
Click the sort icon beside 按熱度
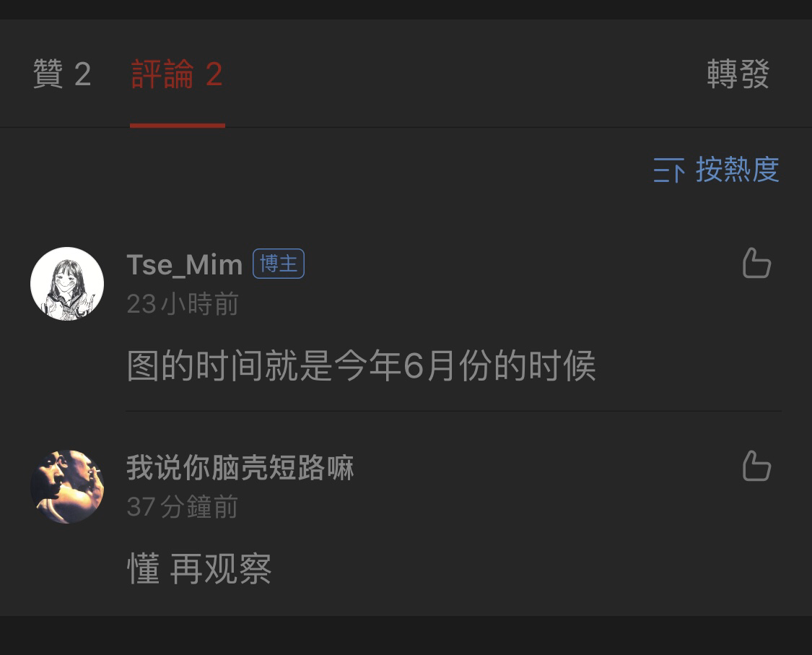click(668, 170)
